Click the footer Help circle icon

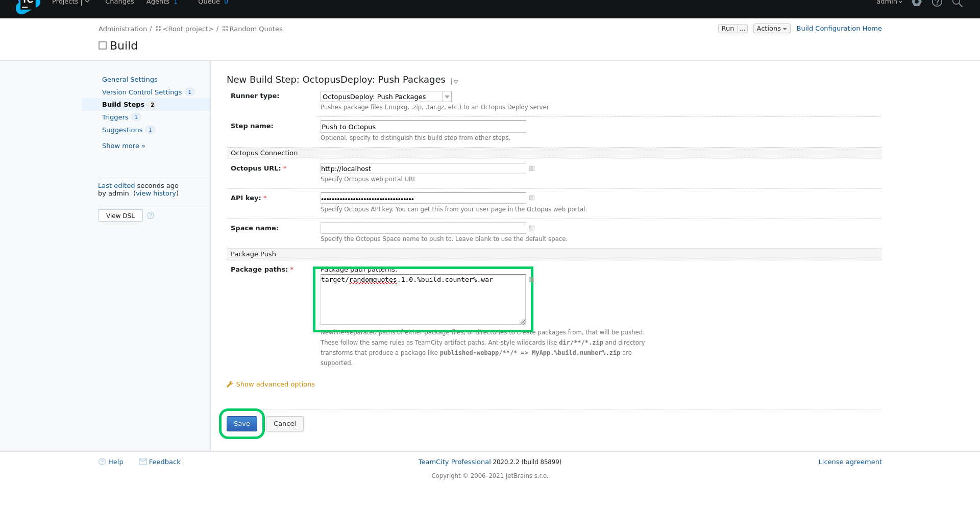coord(102,462)
